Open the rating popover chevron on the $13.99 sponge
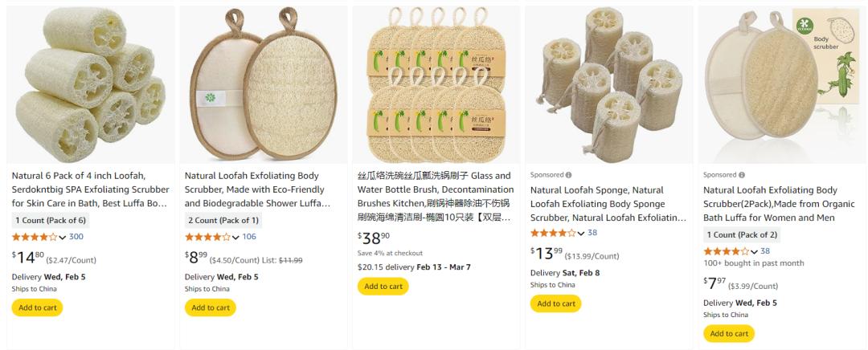 pyautogui.click(x=581, y=234)
